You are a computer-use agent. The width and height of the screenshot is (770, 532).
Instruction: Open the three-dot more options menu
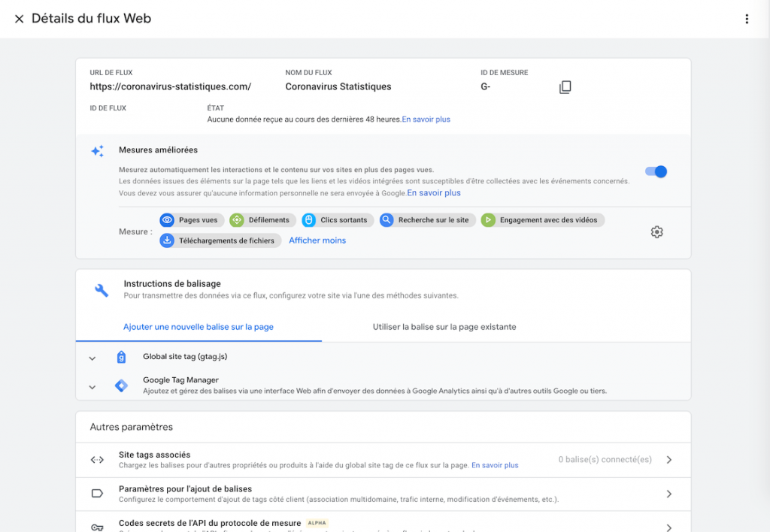click(747, 19)
